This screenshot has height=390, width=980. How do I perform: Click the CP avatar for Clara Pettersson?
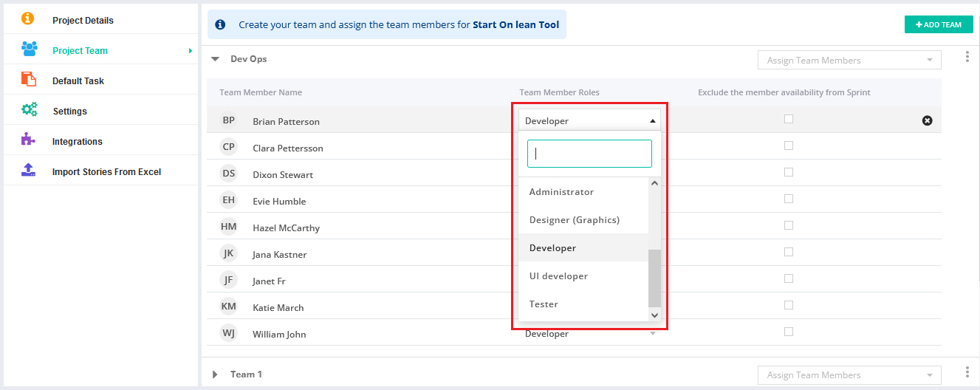pyautogui.click(x=229, y=147)
